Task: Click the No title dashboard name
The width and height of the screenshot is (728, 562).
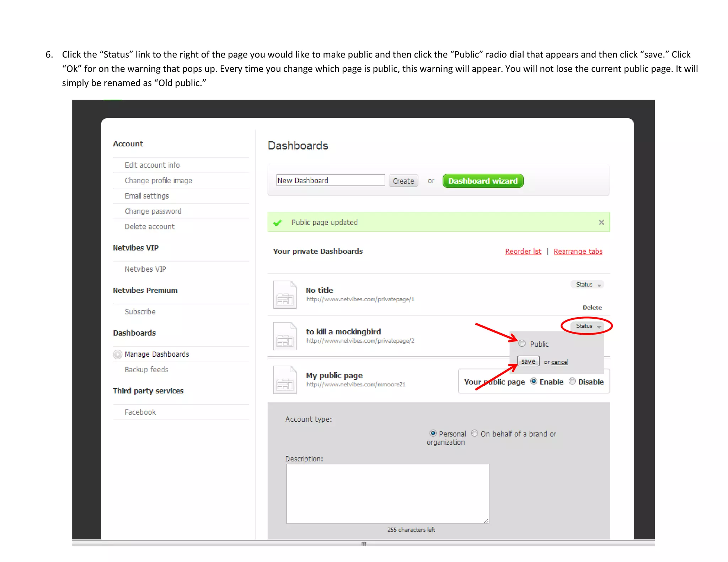Action: click(x=319, y=290)
